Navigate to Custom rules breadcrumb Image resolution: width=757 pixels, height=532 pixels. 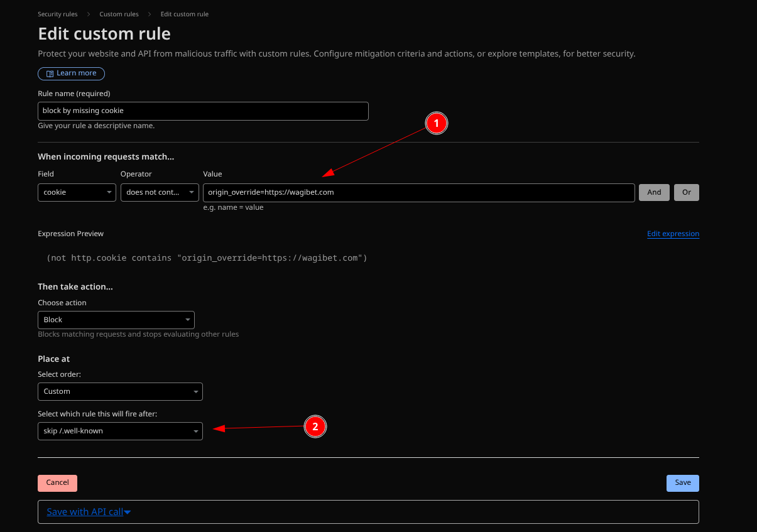(119, 14)
